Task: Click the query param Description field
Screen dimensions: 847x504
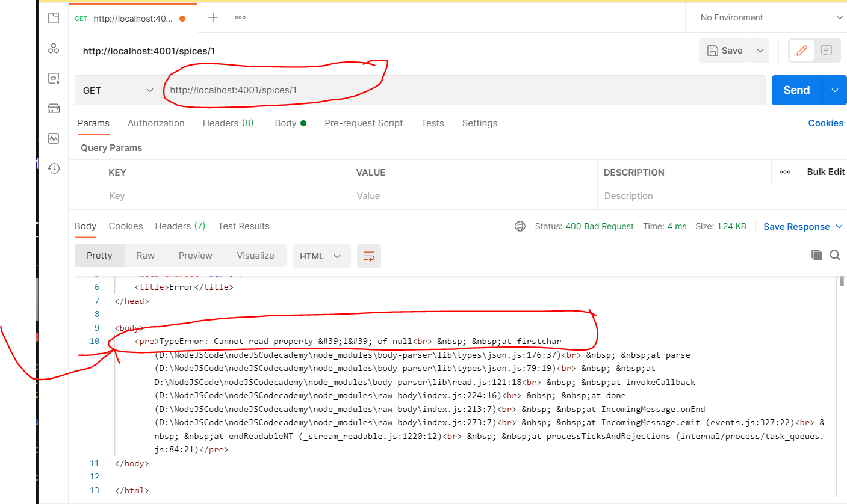Action: point(721,196)
